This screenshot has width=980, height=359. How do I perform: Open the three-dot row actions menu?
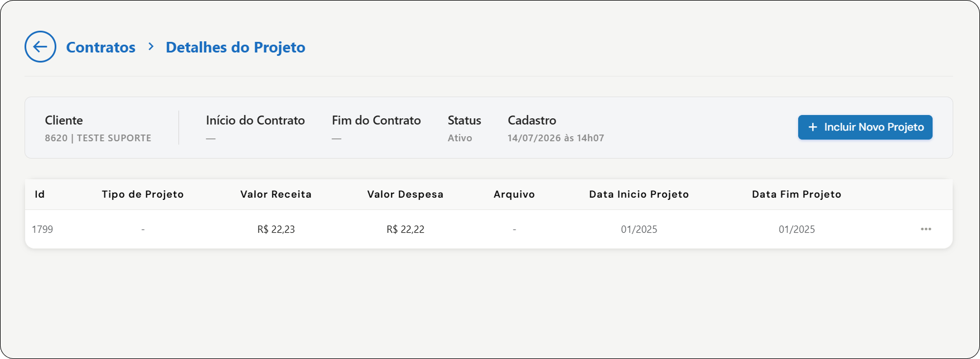click(x=926, y=229)
